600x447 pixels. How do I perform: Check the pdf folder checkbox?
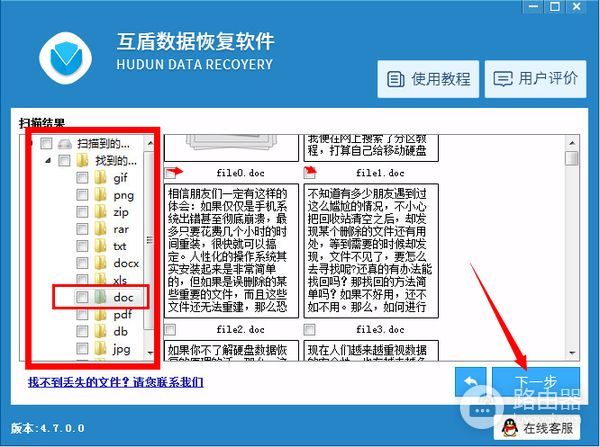click(x=82, y=315)
